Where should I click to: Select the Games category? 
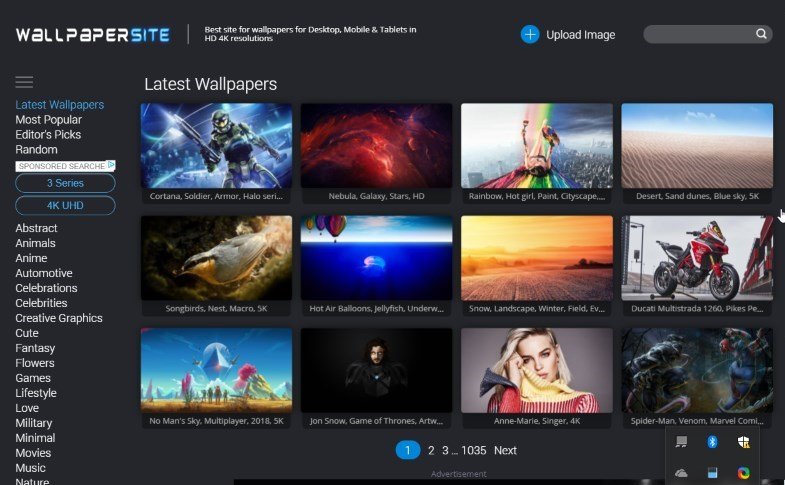33,378
